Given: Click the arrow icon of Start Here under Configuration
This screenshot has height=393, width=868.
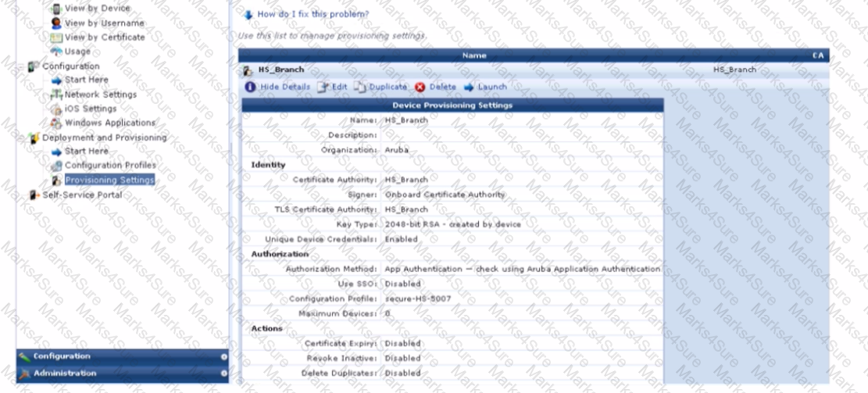Looking at the screenshot, I should pos(56,80).
